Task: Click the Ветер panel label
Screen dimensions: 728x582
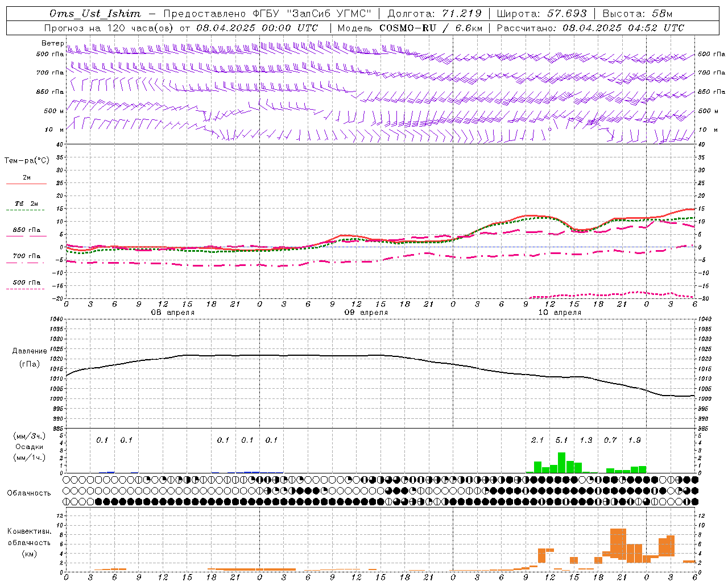Action: click(x=53, y=43)
